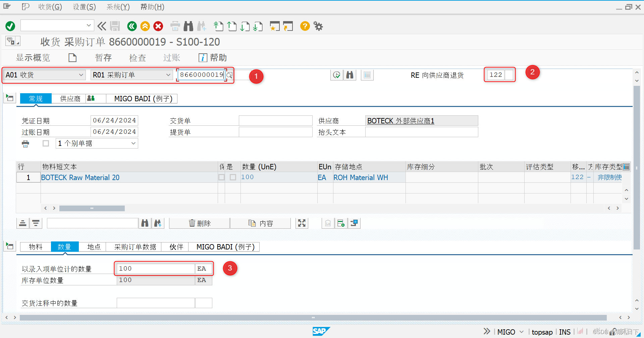The image size is (644, 338).
Task: Click the orange Exit up-arrow icon
Action: [x=145, y=26]
